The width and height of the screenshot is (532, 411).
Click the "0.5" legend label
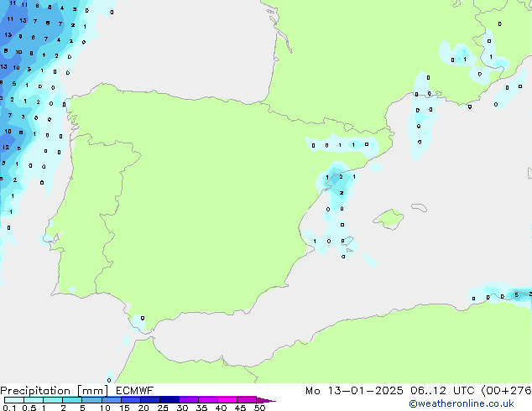tap(29, 408)
